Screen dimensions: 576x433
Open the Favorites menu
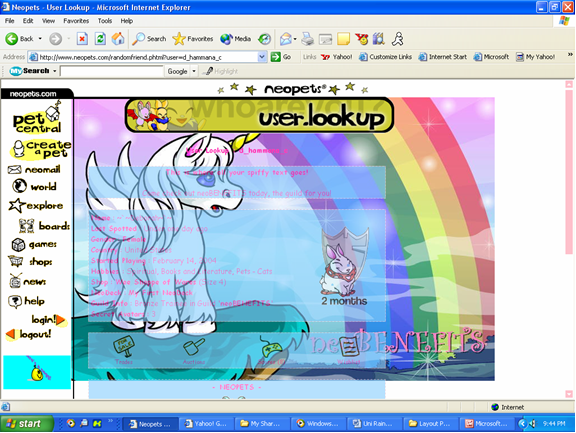pos(76,21)
